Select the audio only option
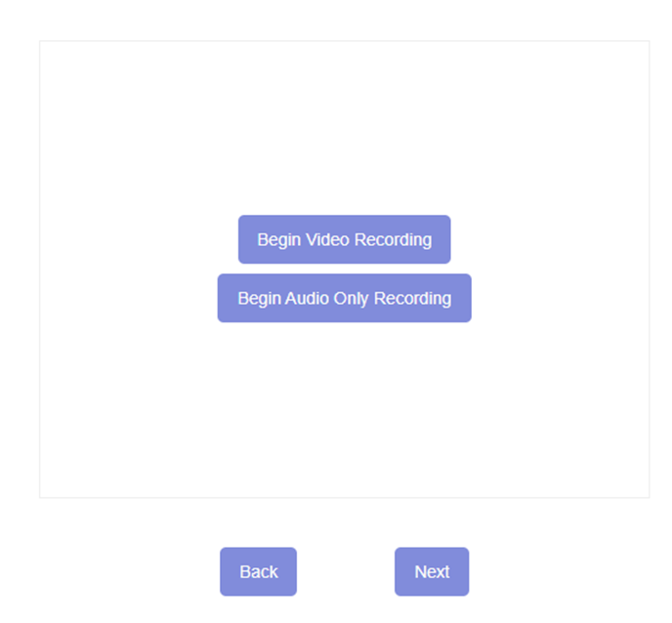Screen dimensions: 672x623 click(x=344, y=298)
